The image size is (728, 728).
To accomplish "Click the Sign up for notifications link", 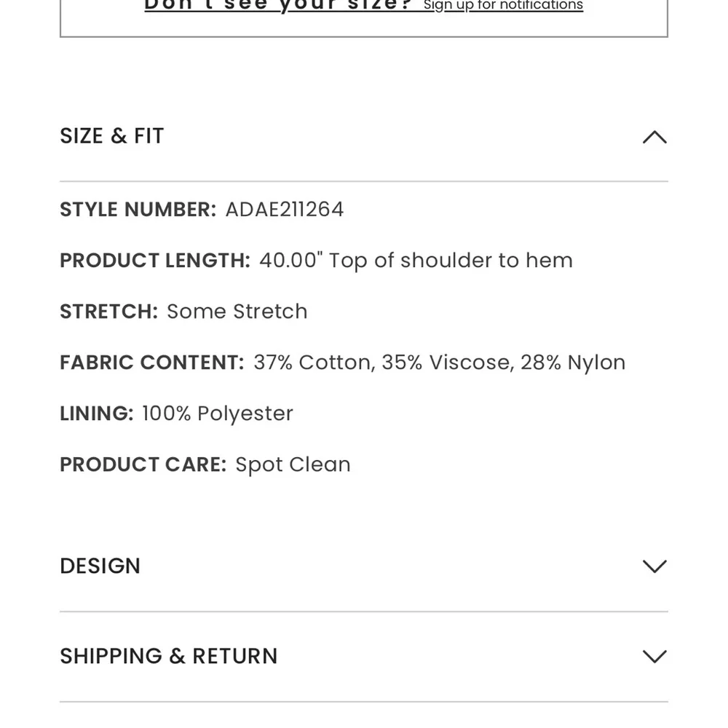I will coord(503,6).
